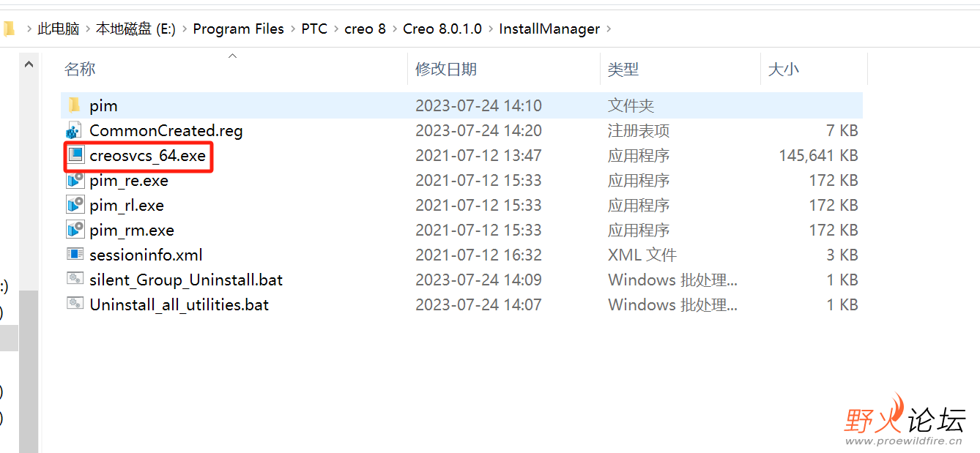The height and width of the screenshot is (453, 980).
Task: Click the silent_Group_Uninstall.bat file icon
Action: (x=75, y=280)
